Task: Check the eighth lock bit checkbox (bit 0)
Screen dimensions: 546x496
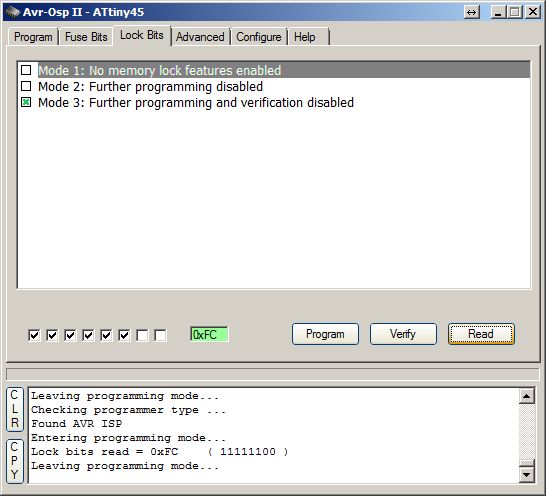Action: 161,335
